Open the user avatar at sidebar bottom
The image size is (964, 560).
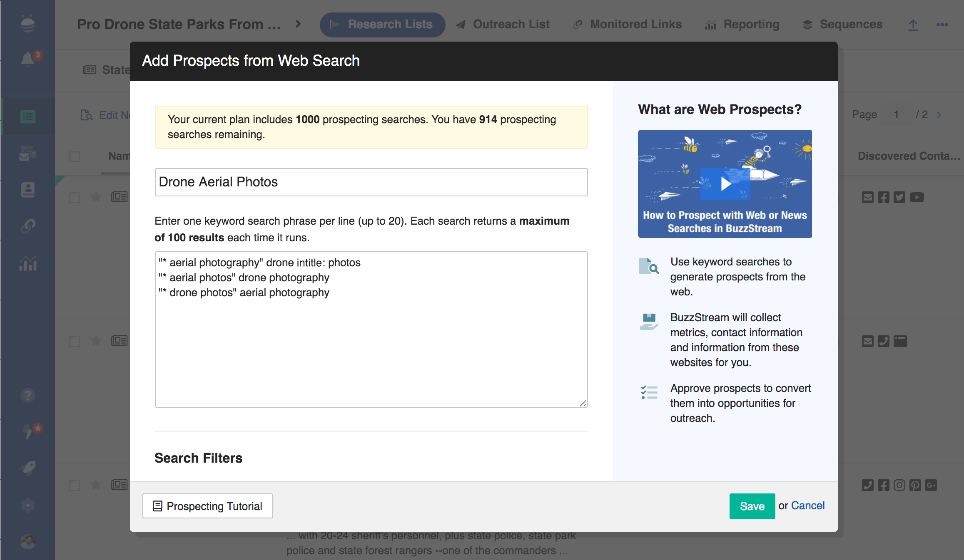pyautogui.click(x=28, y=541)
